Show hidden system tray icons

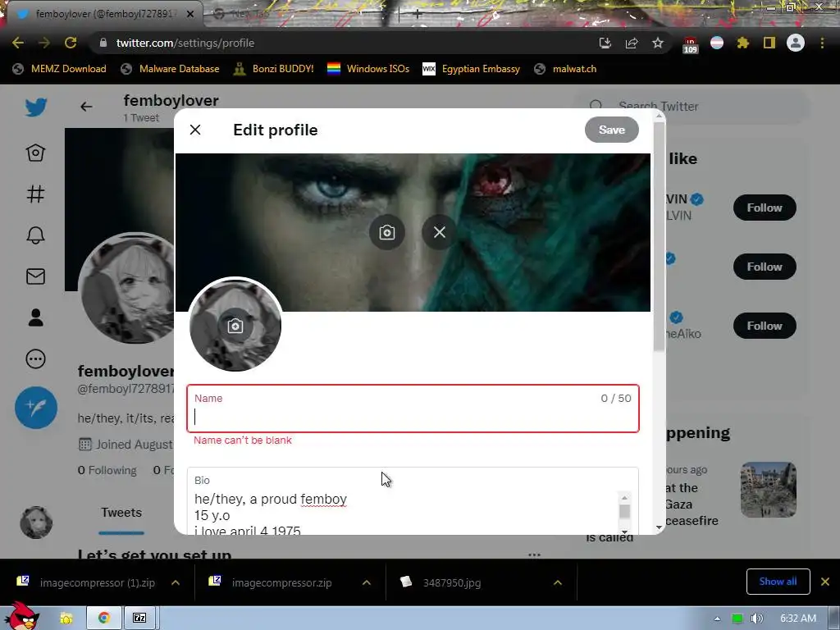click(x=717, y=619)
